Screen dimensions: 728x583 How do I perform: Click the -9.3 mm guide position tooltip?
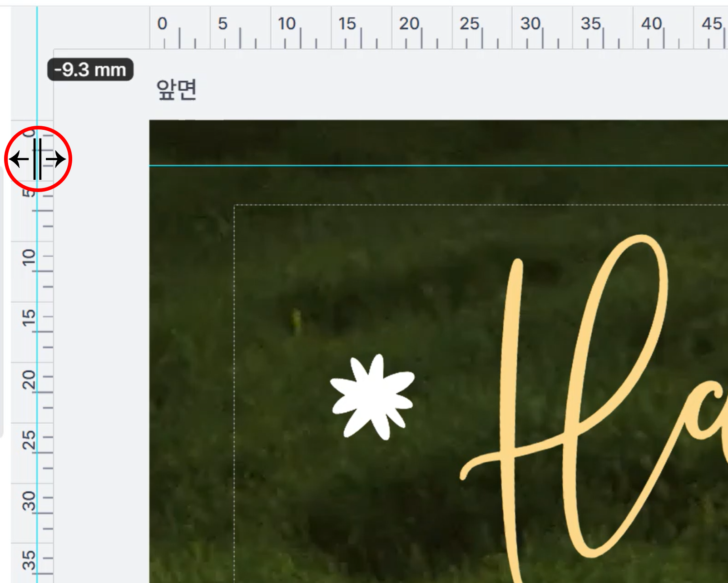tap(90, 70)
